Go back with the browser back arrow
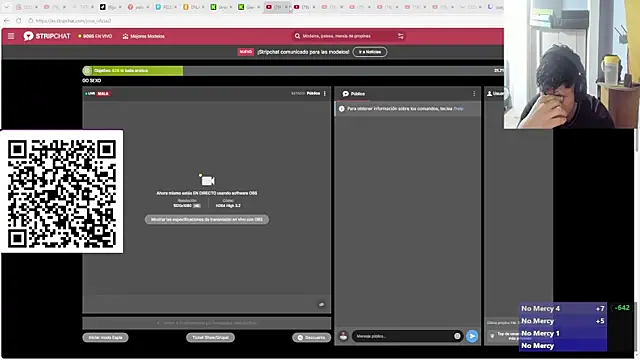Viewport: 640px width, 360px height. coord(7,20)
